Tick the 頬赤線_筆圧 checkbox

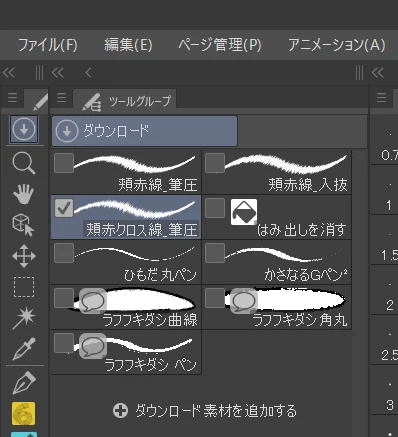click(64, 163)
